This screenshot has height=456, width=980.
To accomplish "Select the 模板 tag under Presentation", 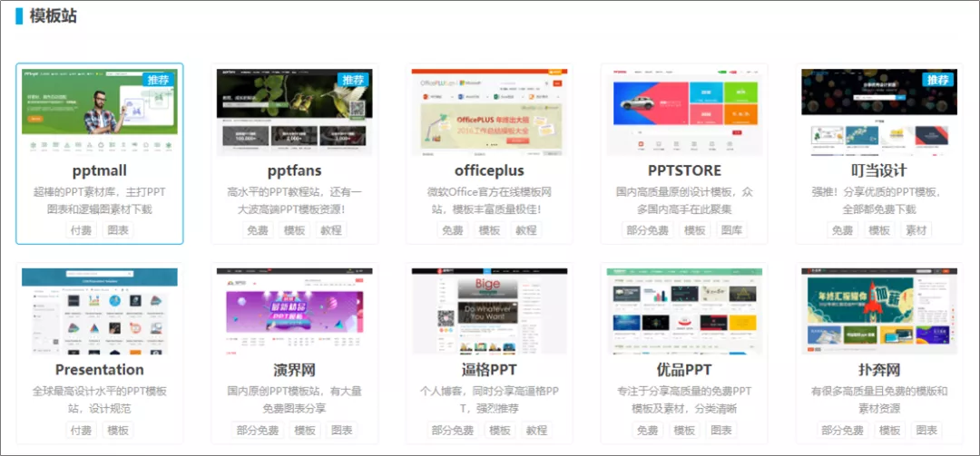I will (x=117, y=431).
